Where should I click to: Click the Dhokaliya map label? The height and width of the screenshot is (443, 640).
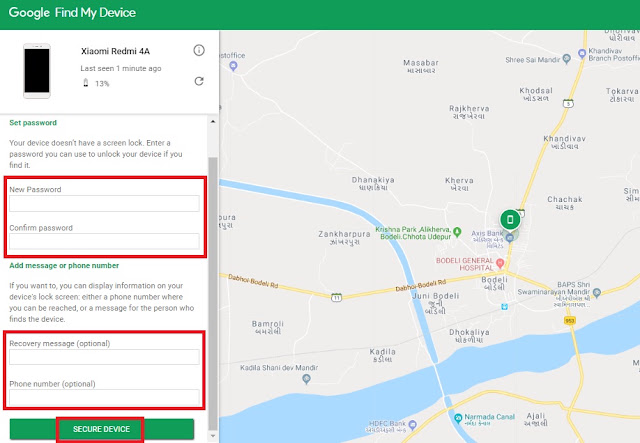469,336
